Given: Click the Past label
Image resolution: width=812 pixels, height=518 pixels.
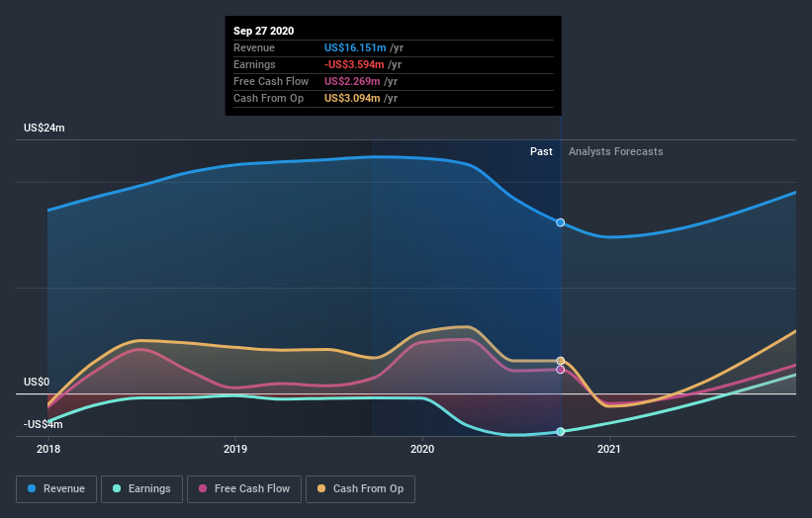Looking at the screenshot, I should (541, 151).
